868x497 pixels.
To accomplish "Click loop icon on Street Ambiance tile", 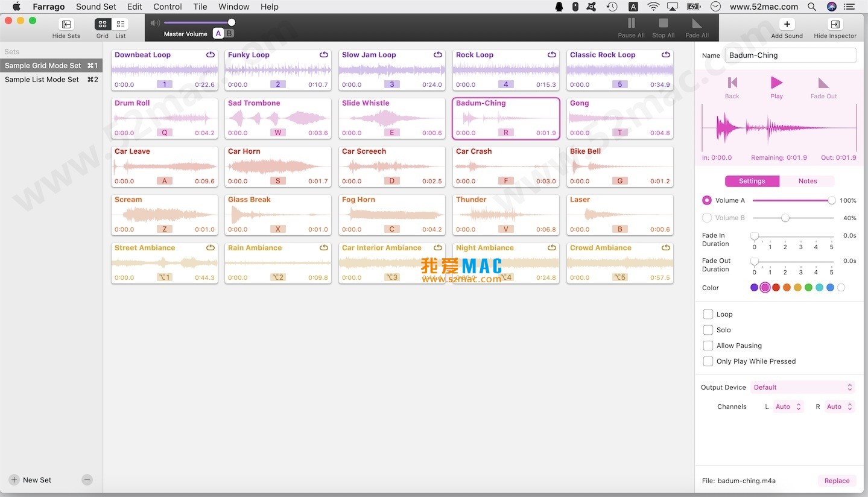I will coord(211,247).
